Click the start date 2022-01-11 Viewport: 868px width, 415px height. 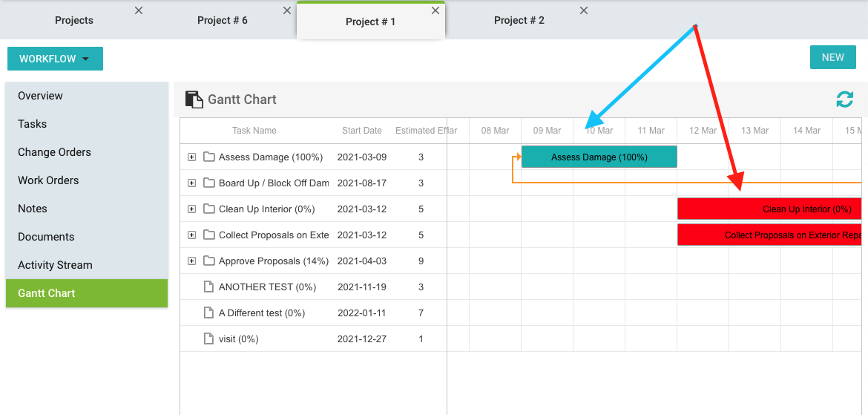point(362,313)
